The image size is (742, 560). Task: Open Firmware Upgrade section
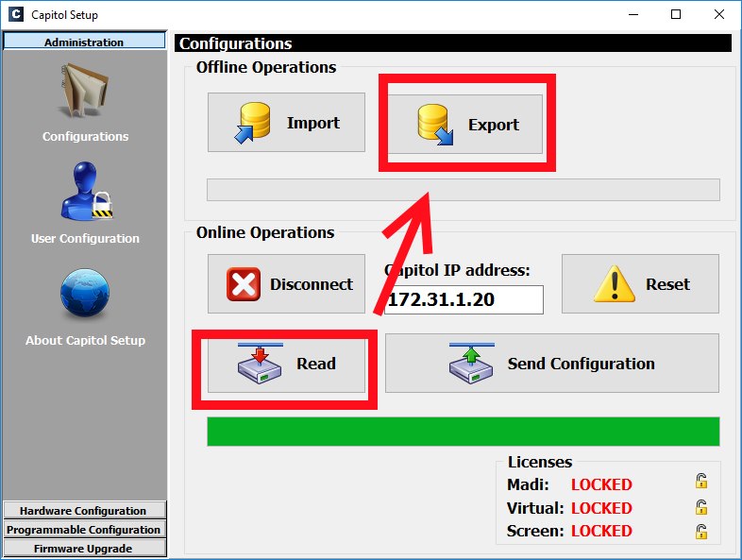(x=84, y=548)
